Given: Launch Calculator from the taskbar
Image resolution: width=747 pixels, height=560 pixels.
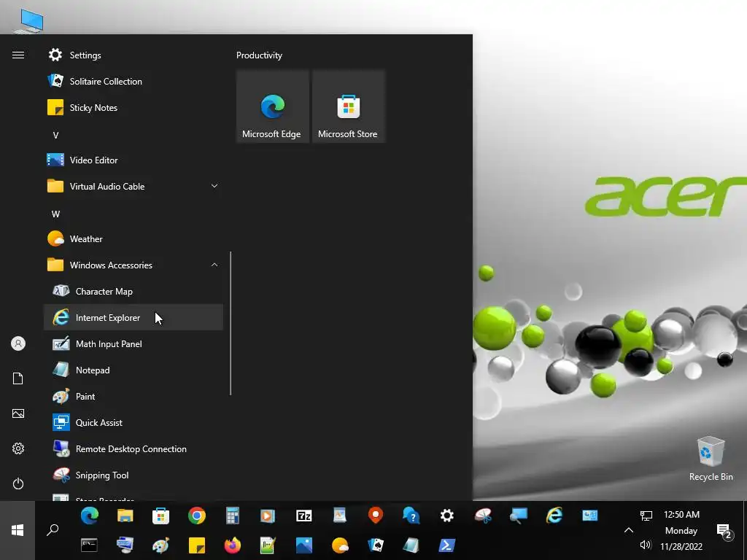Looking at the screenshot, I should tap(233, 516).
